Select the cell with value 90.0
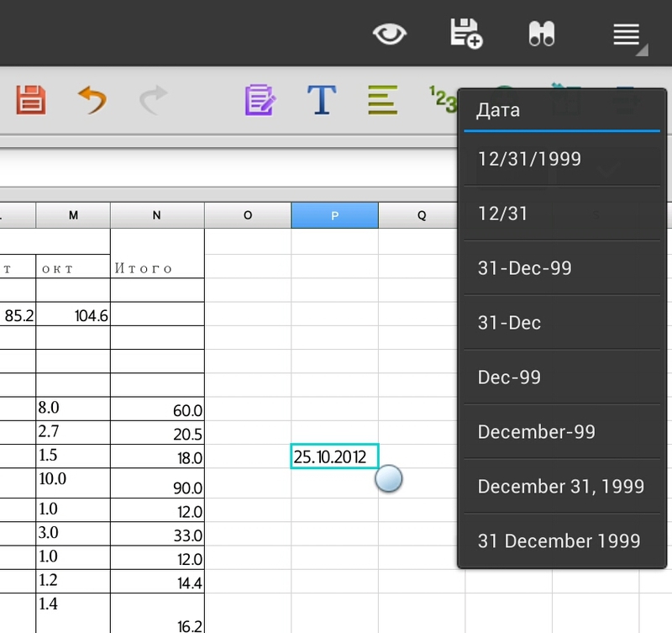The image size is (672, 633). [157, 483]
